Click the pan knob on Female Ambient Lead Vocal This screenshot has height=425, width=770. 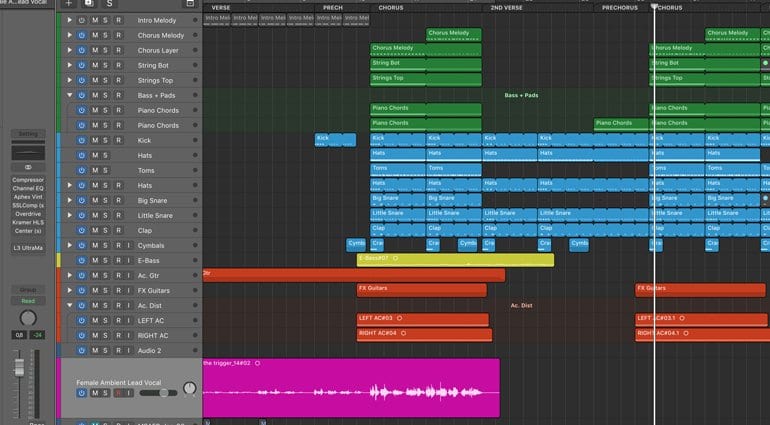[x=189, y=389]
